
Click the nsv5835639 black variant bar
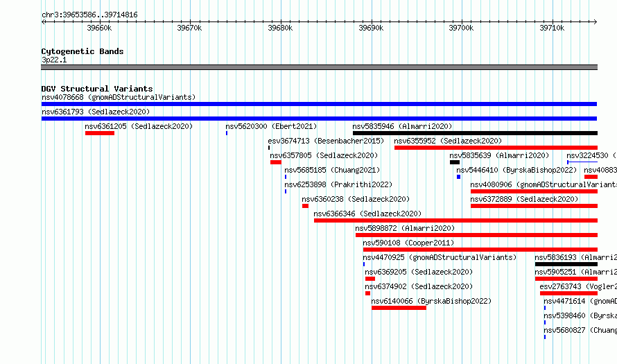tap(455, 162)
